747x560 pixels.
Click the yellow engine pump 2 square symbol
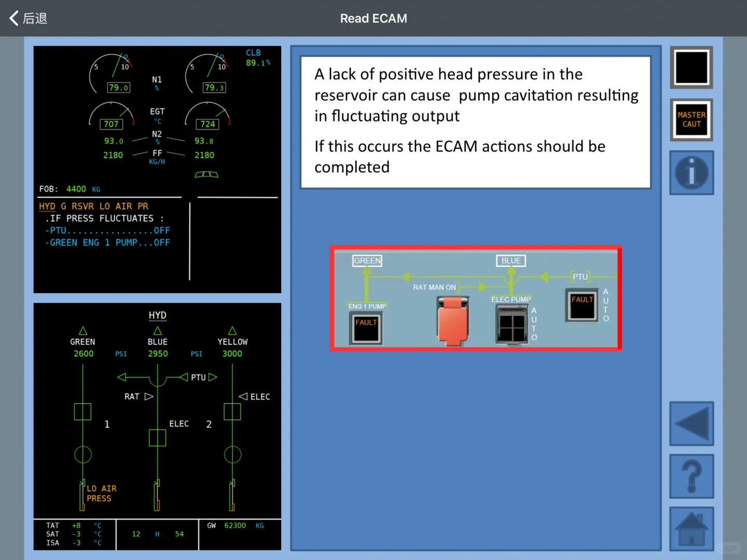pyautogui.click(x=232, y=412)
